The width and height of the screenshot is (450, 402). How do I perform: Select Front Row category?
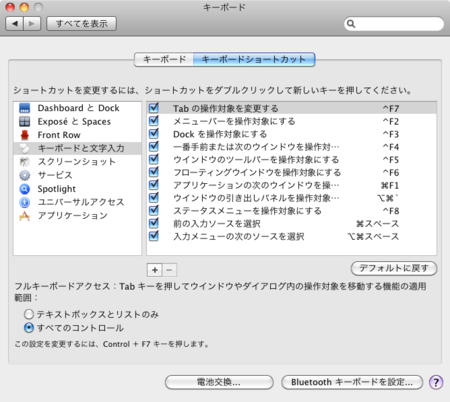point(77,135)
